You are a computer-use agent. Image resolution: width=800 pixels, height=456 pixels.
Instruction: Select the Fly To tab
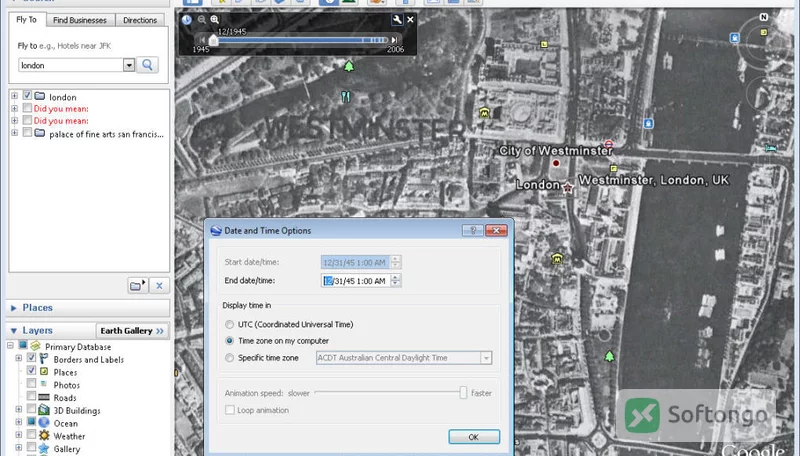tap(27, 19)
